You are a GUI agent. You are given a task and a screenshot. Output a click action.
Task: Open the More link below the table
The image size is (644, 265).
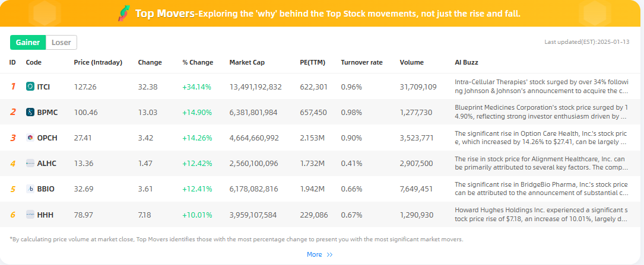(x=314, y=255)
